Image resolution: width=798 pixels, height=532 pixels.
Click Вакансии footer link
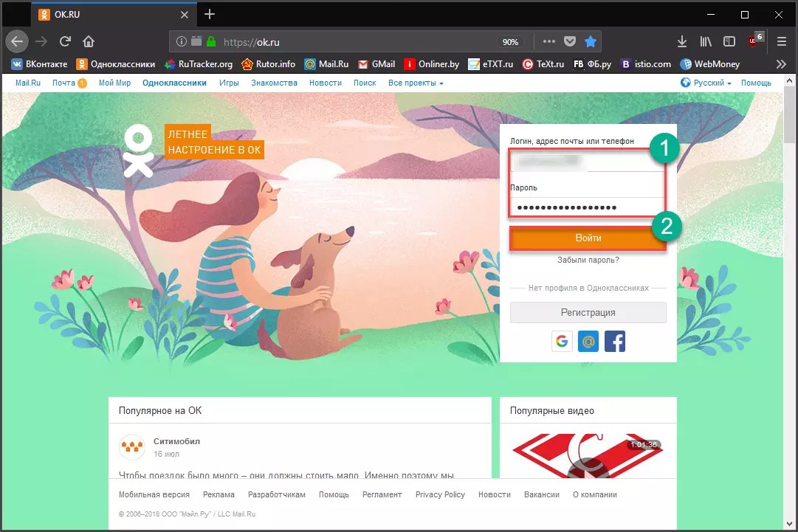[x=542, y=494]
